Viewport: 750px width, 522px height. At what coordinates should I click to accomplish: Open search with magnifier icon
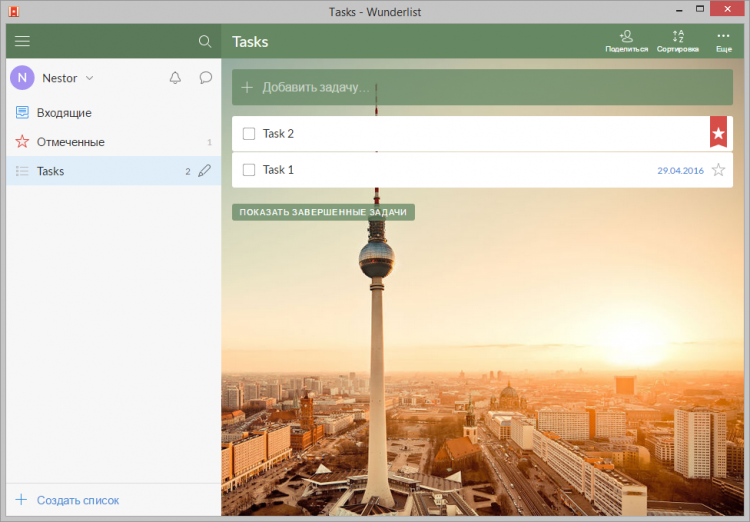point(205,41)
